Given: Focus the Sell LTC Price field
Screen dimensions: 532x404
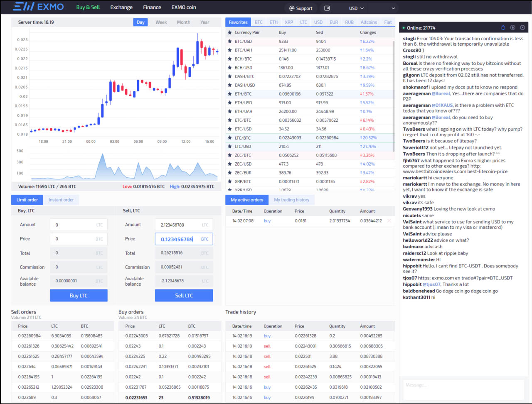Looking at the screenshot, I should (x=184, y=239).
